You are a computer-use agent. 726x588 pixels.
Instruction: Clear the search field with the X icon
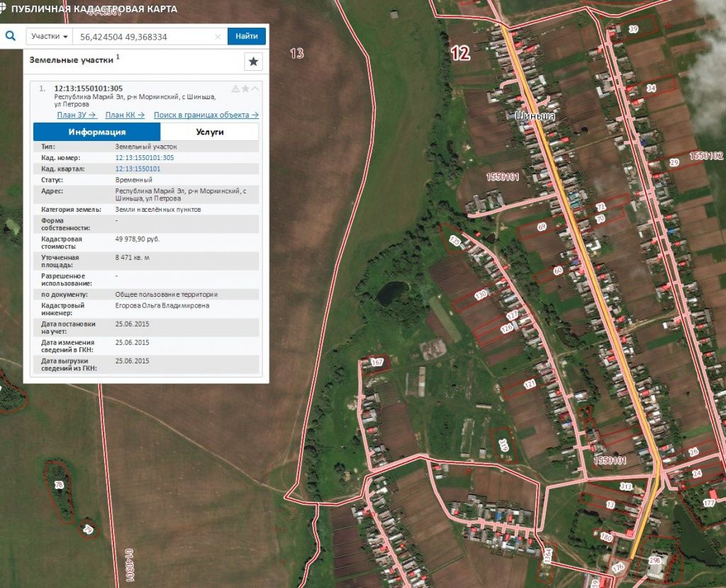[218, 37]
